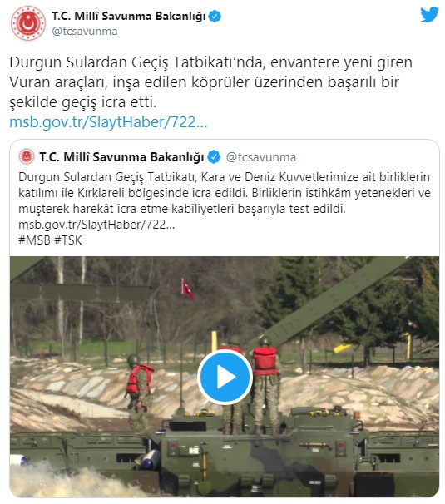Open top T.C. Millî Savunma Bakanlığı account name
This screenshot has height=504, width=445.
129,16
